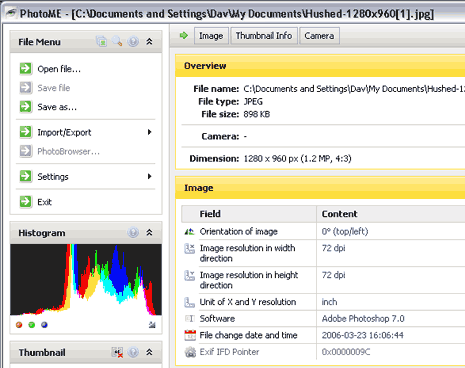This screenshot has width=465, height=368.
Task: Click the grey arrow icon beside PhotoBrowser
Action: coord(26,151)
